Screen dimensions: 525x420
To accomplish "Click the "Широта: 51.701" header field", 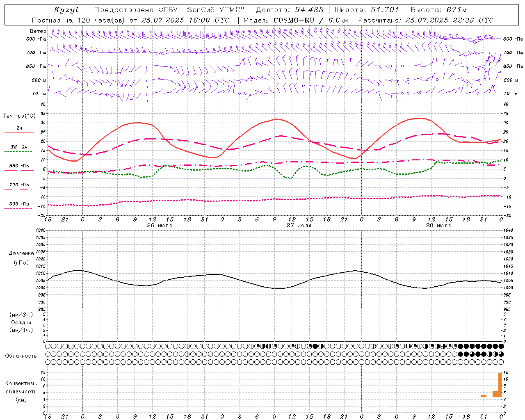I will coord(367,10).
